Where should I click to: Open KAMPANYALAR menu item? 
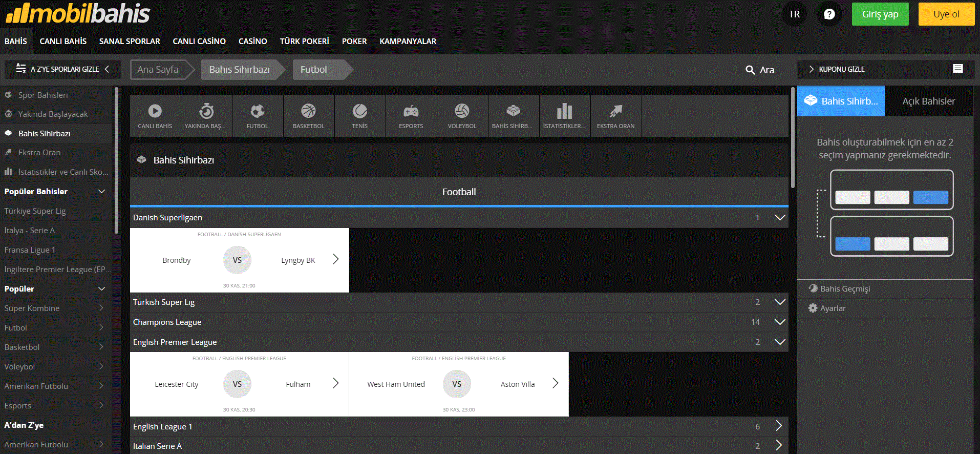(x=408, y=41)
